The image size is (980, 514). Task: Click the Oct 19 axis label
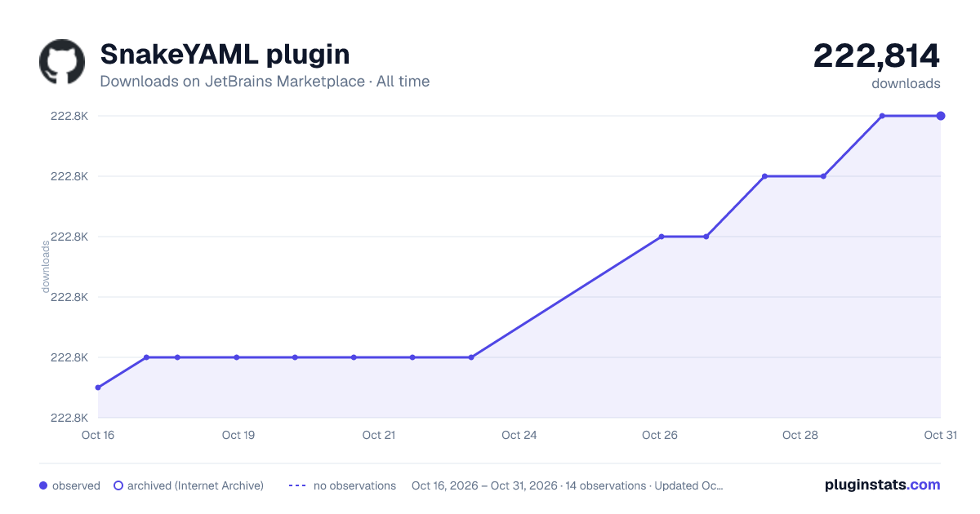tap(238, 435)
